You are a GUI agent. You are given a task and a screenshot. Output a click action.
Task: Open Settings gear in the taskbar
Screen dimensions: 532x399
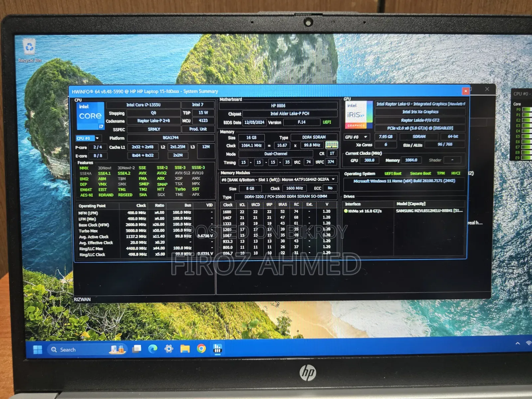pos(169,349)
